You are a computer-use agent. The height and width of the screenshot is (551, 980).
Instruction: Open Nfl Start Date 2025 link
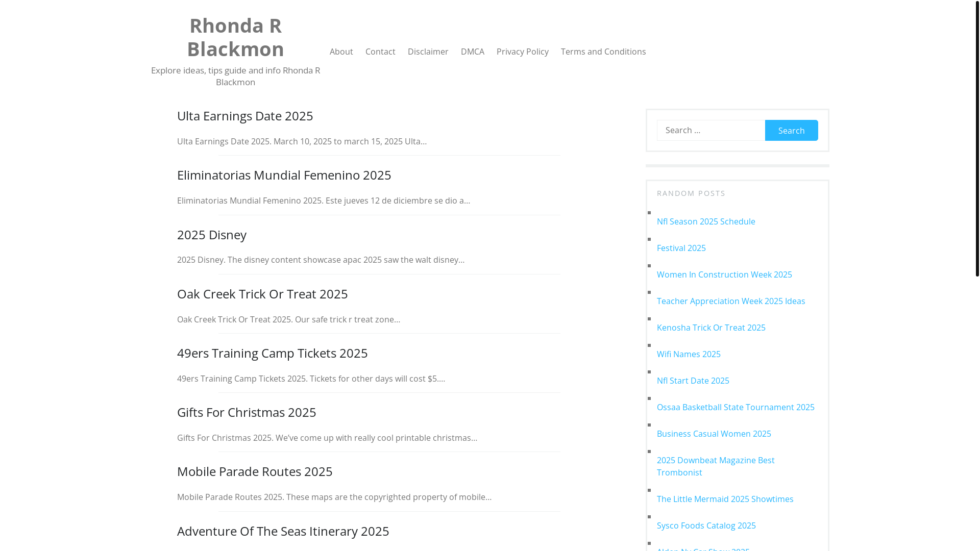[x=693, y=381]
